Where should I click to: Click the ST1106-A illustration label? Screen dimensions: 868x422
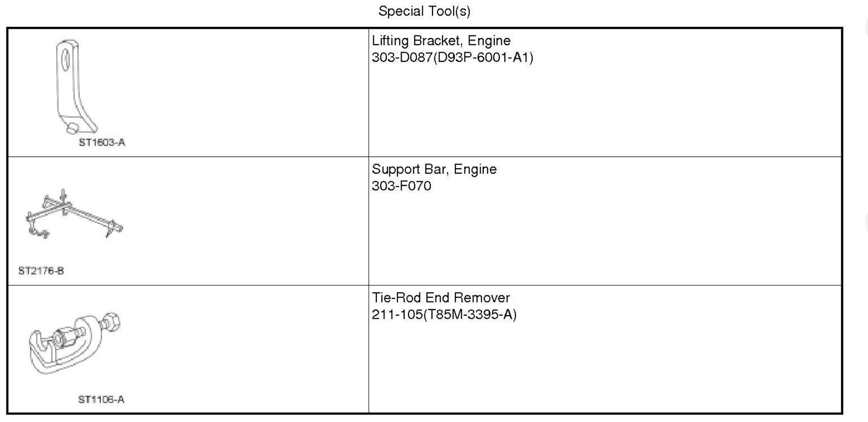point(101,399)
